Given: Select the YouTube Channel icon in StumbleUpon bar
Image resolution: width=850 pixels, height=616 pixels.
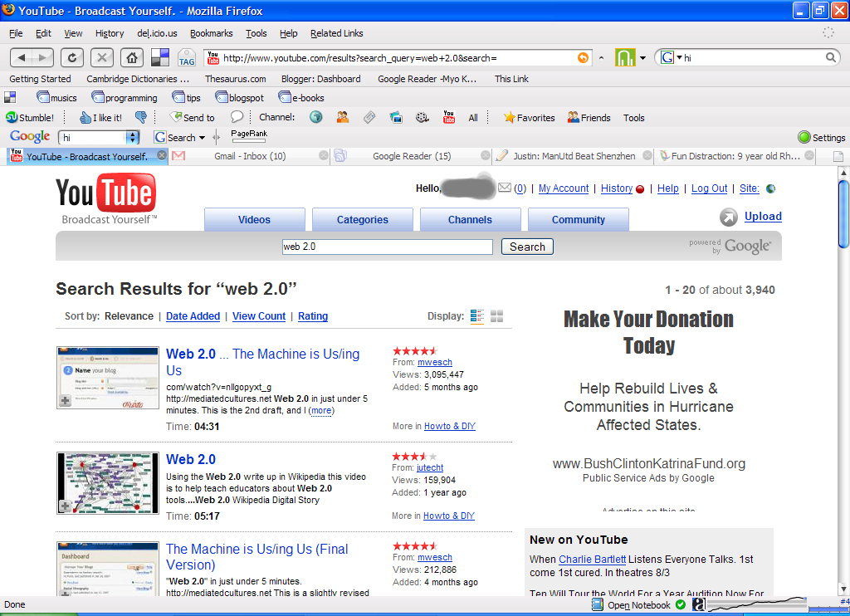Looking at the screenshot, I should [x=449, y=117].
